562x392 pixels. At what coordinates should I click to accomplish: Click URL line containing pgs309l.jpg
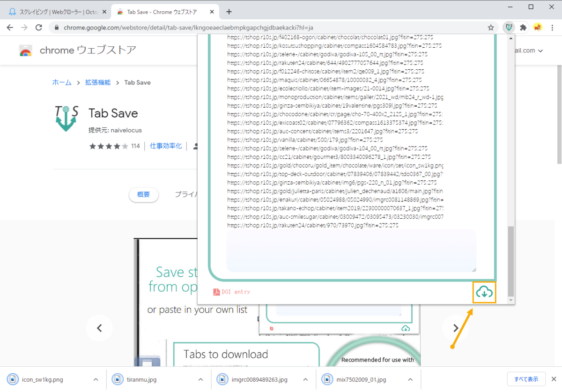click(x=332, y=106)
